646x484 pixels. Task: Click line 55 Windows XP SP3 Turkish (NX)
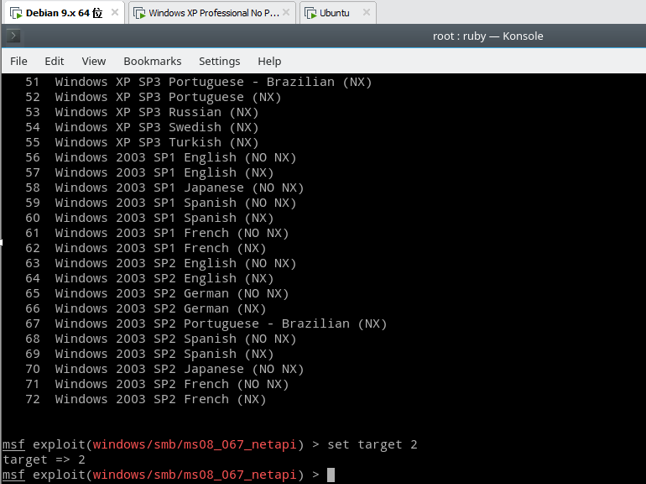142,143
